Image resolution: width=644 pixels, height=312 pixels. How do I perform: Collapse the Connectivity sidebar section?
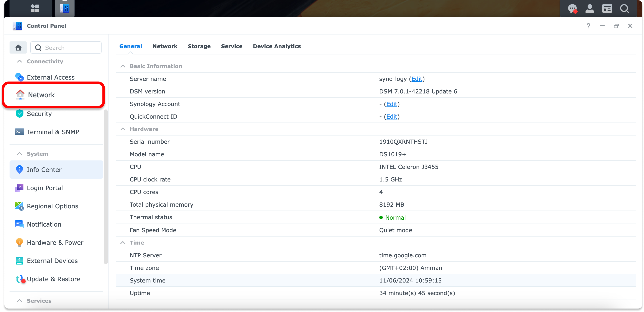pyautogui.click(x=20, y=61)
